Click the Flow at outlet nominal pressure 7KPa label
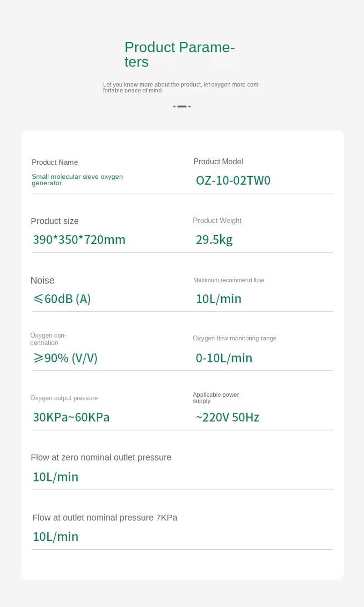 pyautogui.click(x=105, y=518)
